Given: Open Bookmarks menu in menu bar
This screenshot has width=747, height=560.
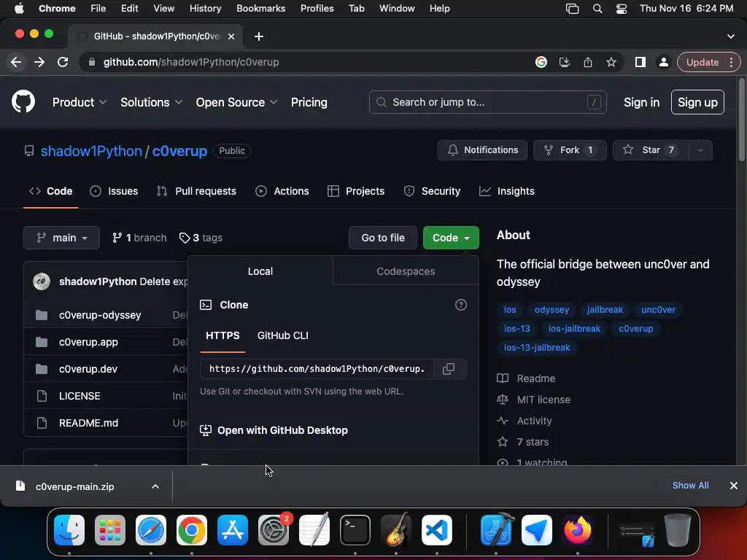Looking at the screenshot, I should tap(260, 9).
